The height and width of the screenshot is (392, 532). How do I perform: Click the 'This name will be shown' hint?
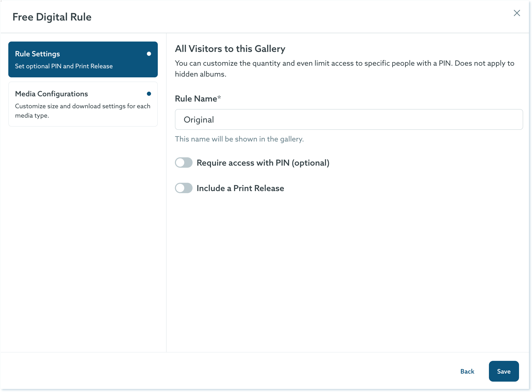(239, 139)
